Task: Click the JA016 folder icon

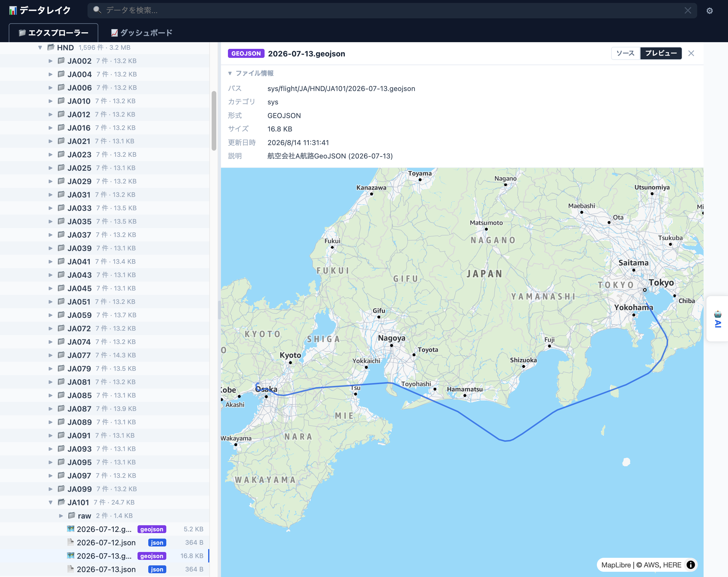Action: [61, 128]
